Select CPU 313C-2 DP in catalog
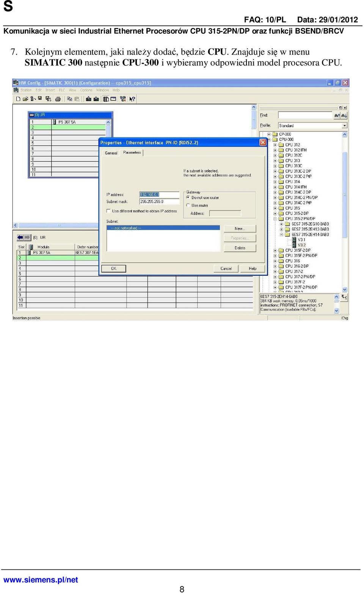The width and height of the screenshot is (364, 593). pos(298,171)
